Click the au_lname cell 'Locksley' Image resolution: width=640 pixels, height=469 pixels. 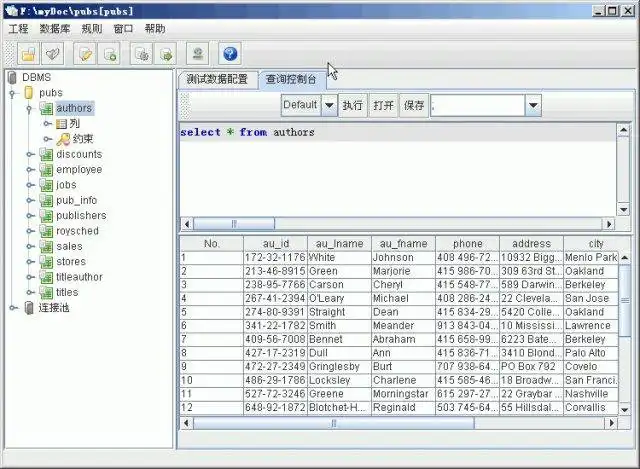(x=339, y=380)
